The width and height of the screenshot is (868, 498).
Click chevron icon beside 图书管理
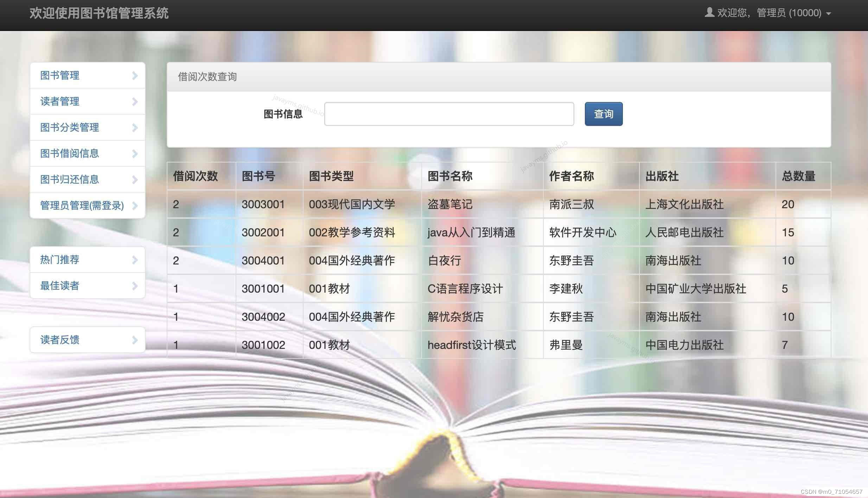click(135, 75)
